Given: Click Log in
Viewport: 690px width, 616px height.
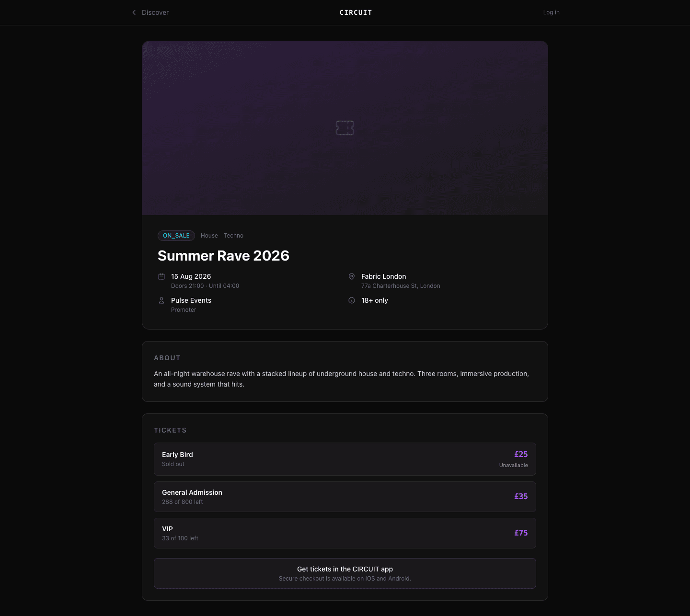Looking at the screenshot, I should (551, 12).
